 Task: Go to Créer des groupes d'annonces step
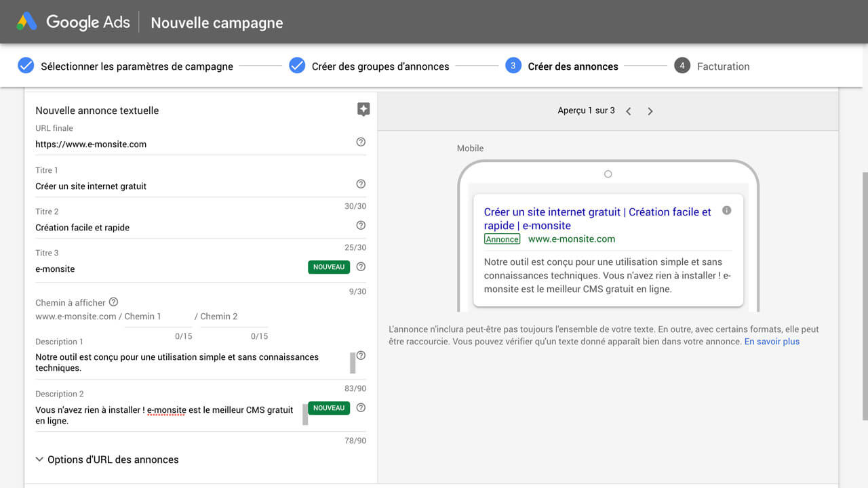[380, 66]
